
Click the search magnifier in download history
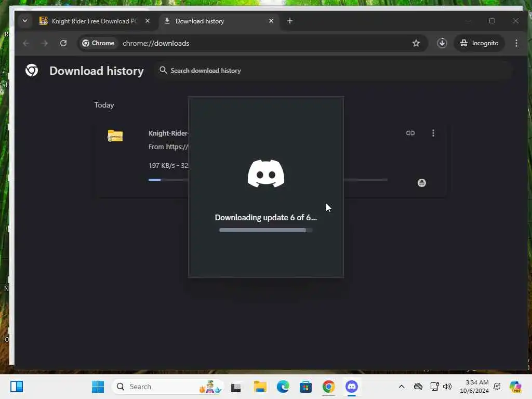click(163, 70)
